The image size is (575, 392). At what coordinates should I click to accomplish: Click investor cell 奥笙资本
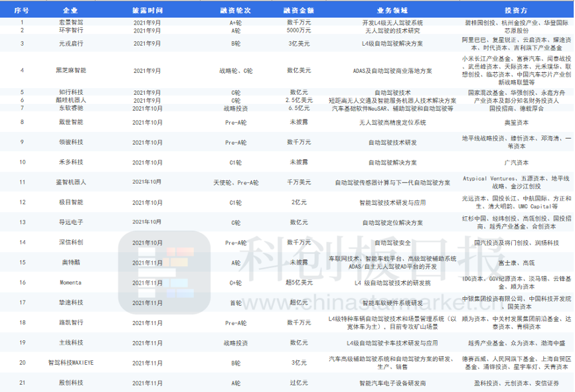[517, 122]
